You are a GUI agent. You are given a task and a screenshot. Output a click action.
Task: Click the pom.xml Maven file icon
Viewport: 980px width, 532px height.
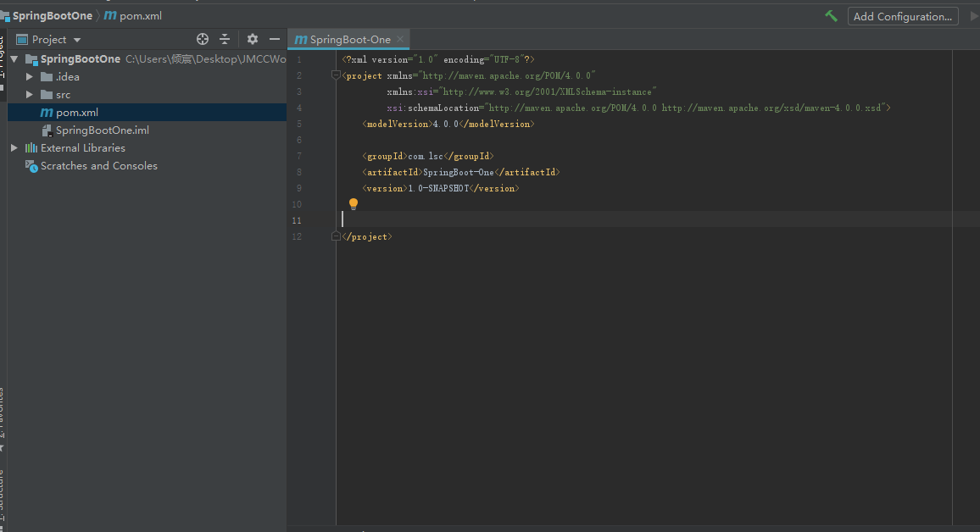pyautogui.click(x=47, y=113)
